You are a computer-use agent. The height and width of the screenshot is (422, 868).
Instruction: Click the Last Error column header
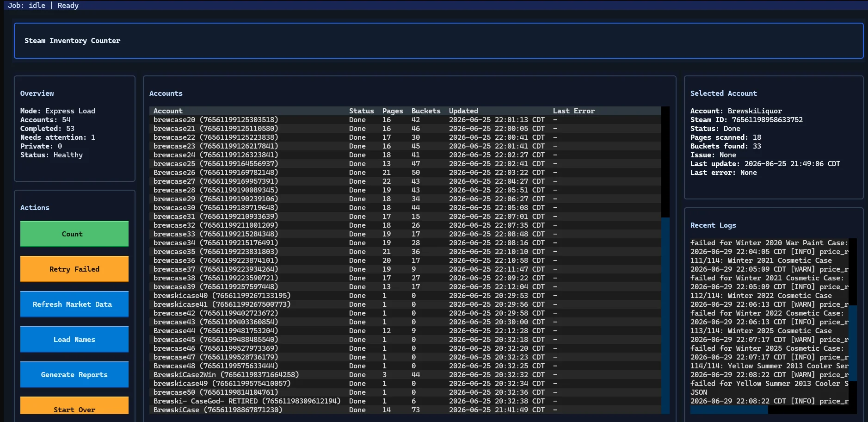(574, 111)
